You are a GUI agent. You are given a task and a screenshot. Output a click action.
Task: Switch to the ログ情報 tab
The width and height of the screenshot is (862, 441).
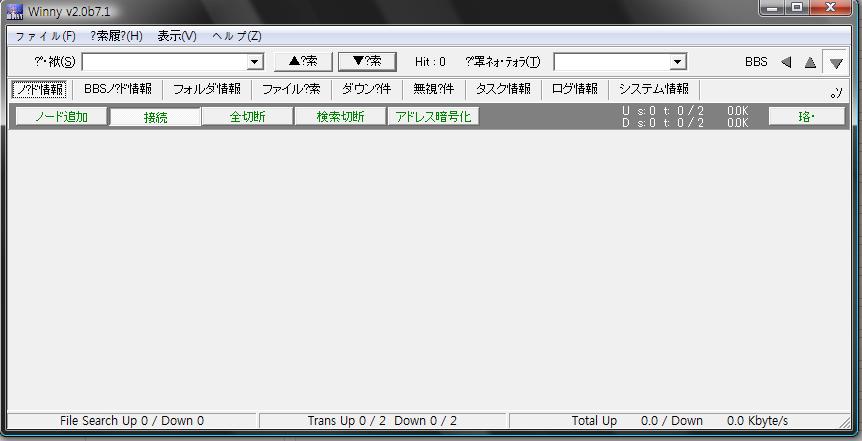click(x=574, y=89)
